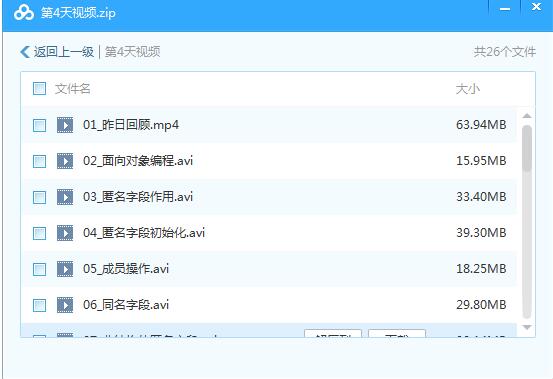Screen dimensions: 553x379
Task: Minimize the 第4天视频.zip window
Action: point(505,9)
